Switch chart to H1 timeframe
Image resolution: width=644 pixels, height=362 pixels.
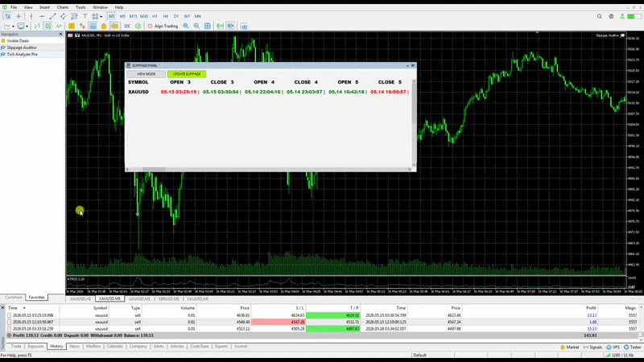(x=155, y=16)
